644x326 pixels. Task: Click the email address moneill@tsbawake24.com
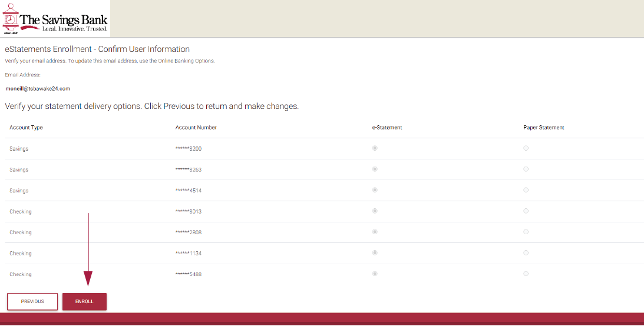38,89
